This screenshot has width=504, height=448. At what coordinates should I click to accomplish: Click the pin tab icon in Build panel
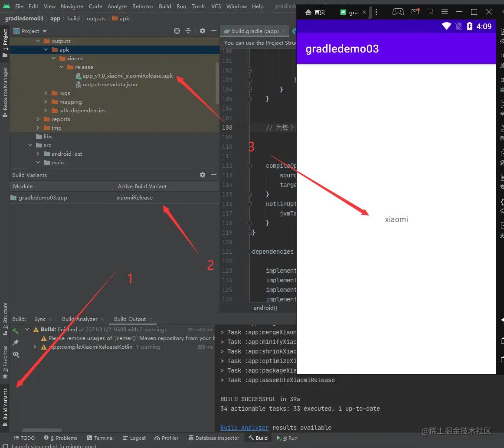tap(16, 343)
